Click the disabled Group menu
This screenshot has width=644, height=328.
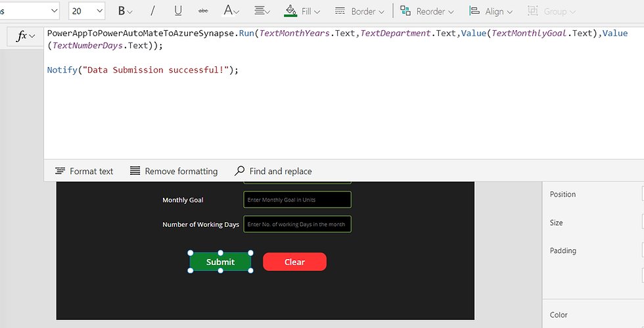tap(551, 11)
